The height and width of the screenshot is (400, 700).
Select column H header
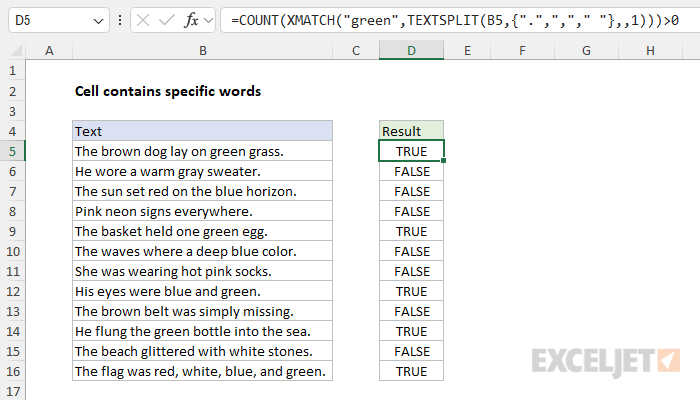point(650,50)
